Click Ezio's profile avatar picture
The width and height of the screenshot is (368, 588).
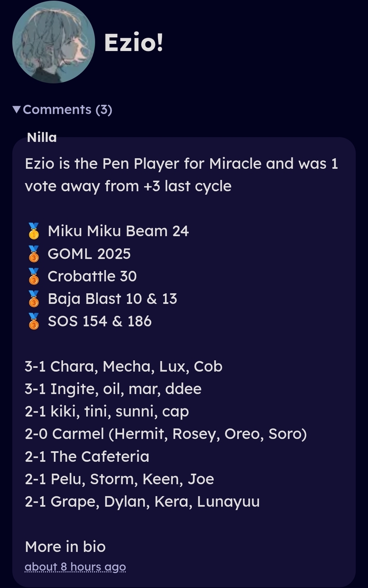pyautogui.click(x=53, y=42)
